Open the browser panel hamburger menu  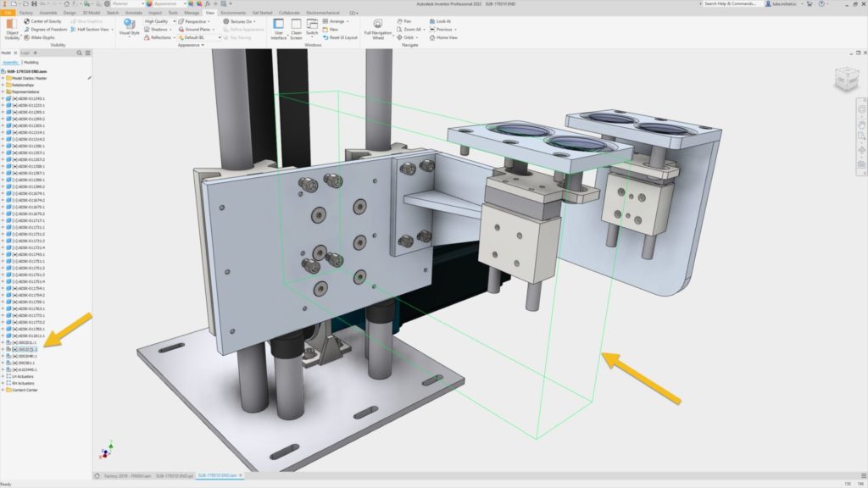pos(88,53)
